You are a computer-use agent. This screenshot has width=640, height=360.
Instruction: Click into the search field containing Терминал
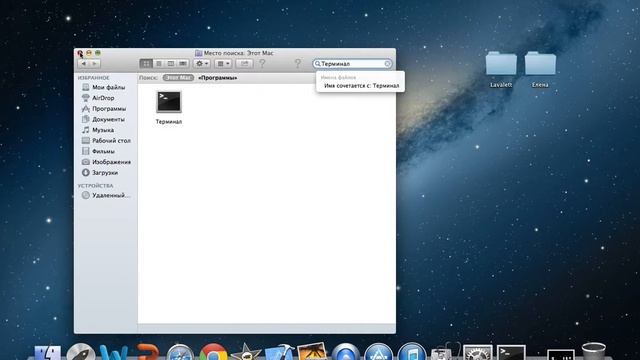pyautogui.click(x=353, y=64)
